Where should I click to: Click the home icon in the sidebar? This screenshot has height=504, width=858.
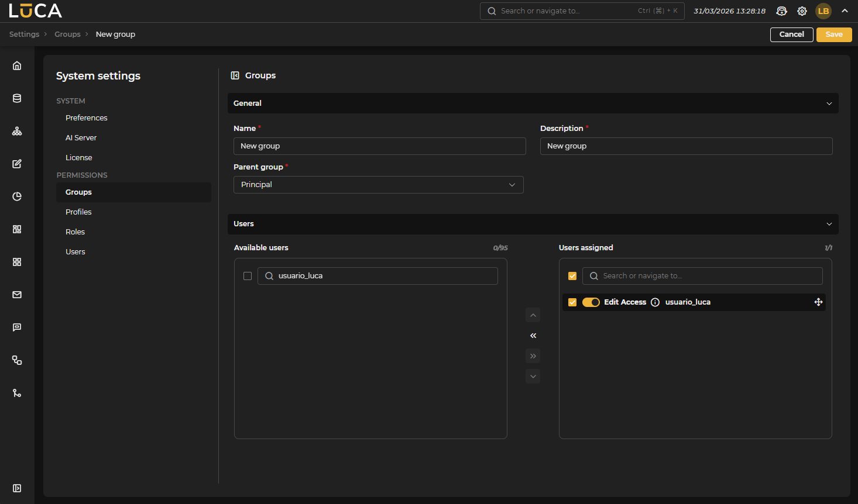[17, 65]
